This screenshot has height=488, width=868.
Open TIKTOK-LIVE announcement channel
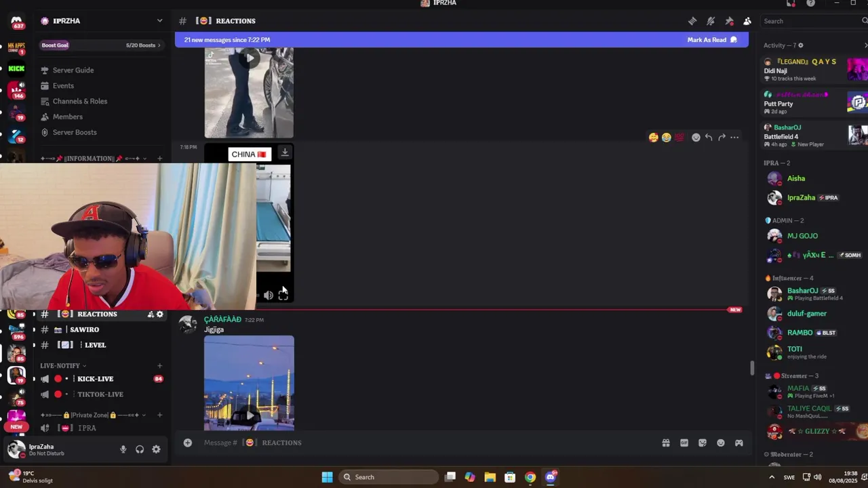pos(100,394)
